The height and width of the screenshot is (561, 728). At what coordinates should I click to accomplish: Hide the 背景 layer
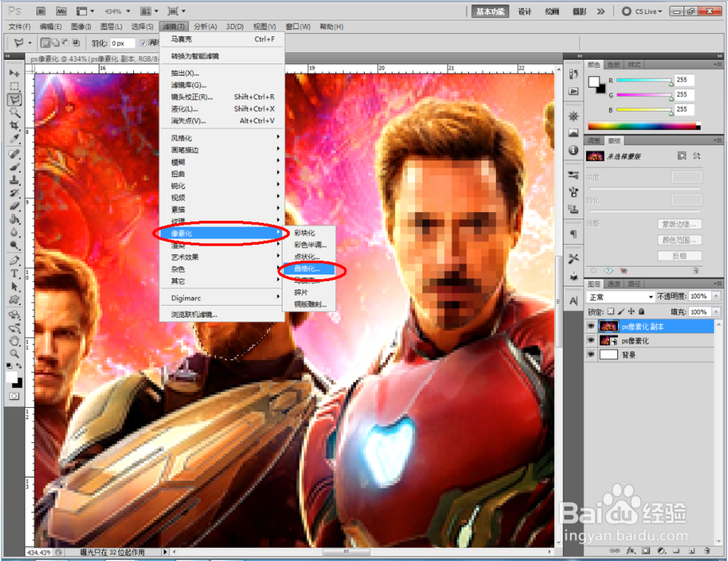[x=590, y=354]
